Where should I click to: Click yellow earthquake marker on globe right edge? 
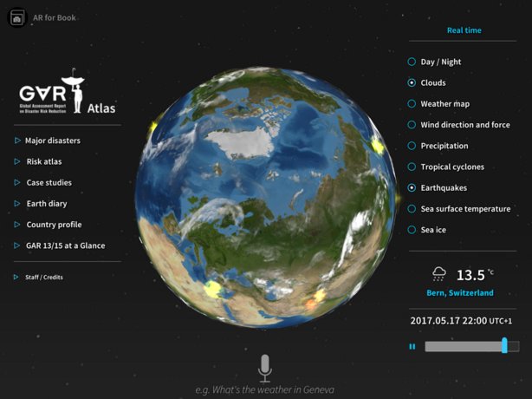point(377,145)
